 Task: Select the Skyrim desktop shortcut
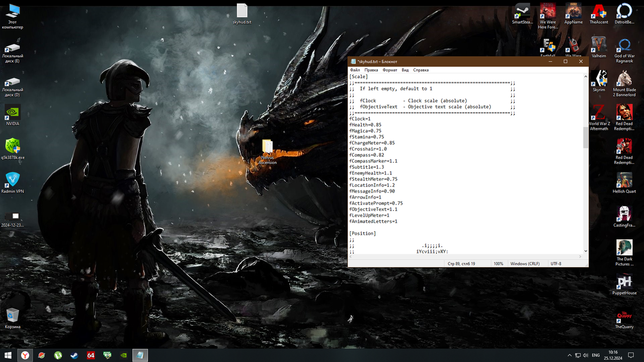click(599, 81)
